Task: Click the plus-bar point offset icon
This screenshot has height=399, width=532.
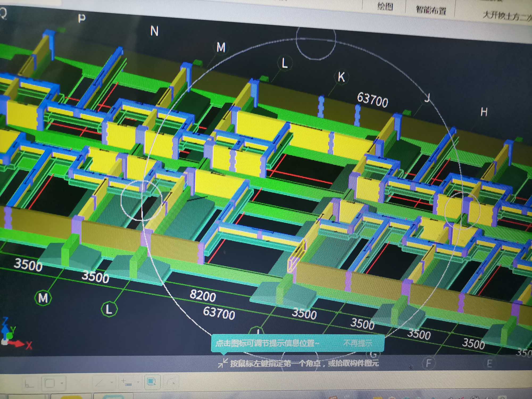Action: [126, 382]
